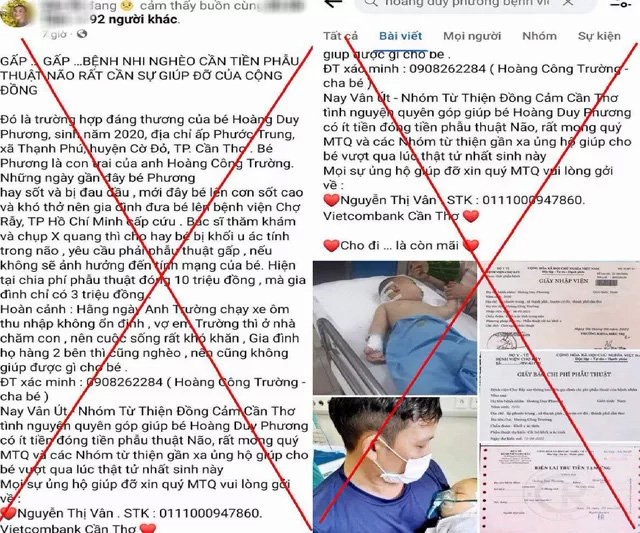Switch to the Tất cả tab
Image resolution: width=640 pixels, height=533 pixels.
pos(340,36)
